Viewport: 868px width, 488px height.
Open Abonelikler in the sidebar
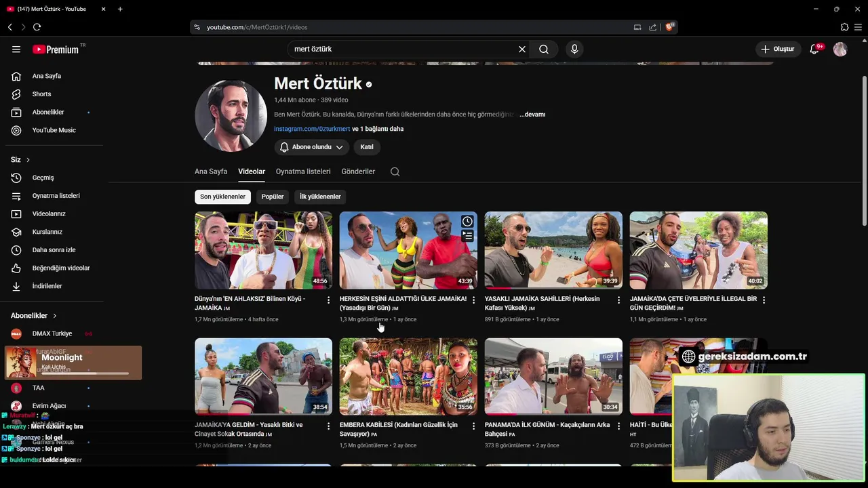pos(54,112)
